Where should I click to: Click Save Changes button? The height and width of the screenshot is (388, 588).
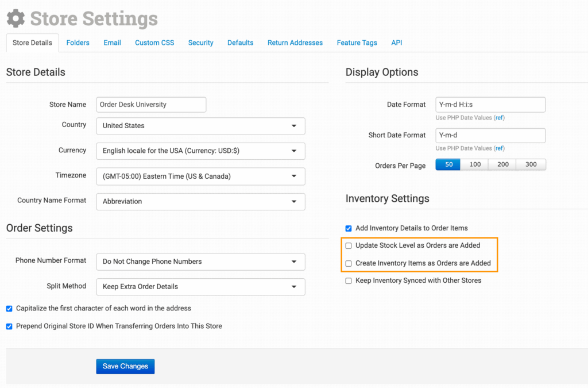click(x=125, y=366)
